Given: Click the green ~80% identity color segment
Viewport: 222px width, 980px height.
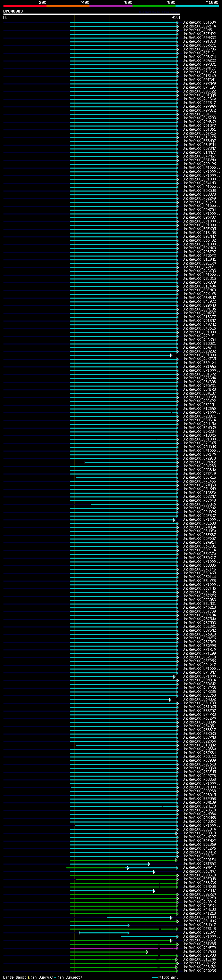Looking at the screenshot, I should click(154, 6).
